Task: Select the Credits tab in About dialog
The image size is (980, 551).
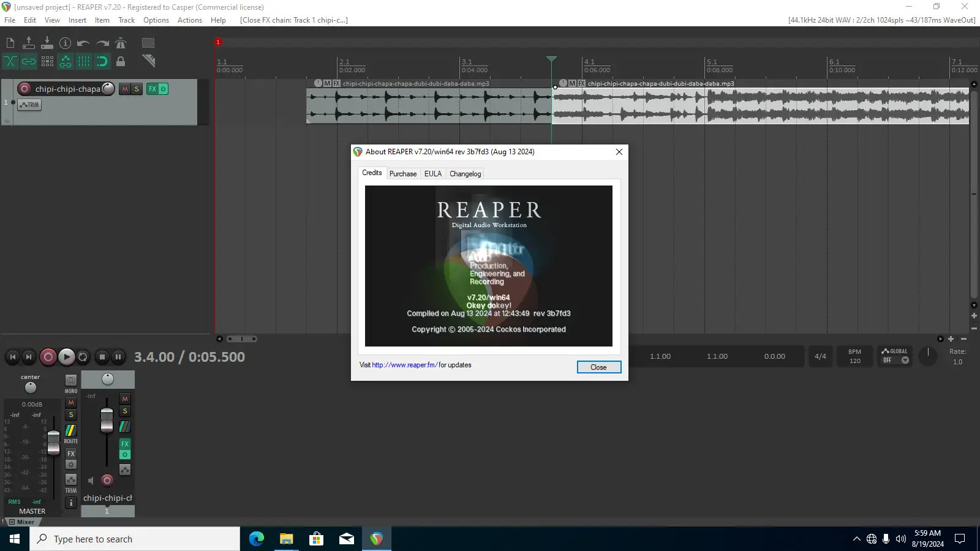Action: point(372,173)
